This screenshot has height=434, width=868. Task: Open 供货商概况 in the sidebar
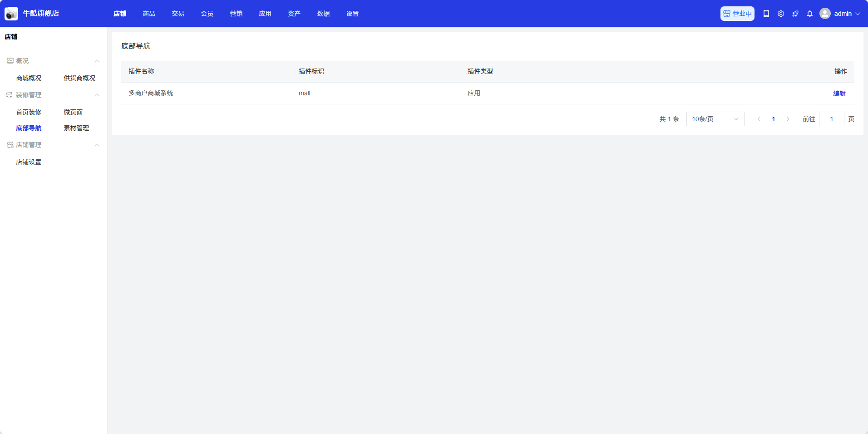[79, 78]
